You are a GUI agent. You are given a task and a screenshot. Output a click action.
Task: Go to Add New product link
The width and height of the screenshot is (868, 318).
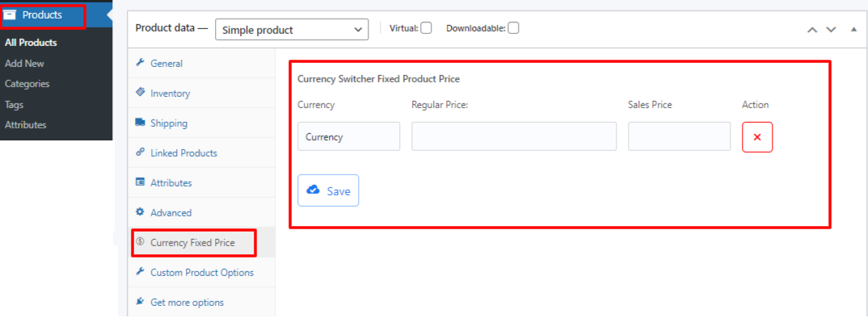click(24, 64)
